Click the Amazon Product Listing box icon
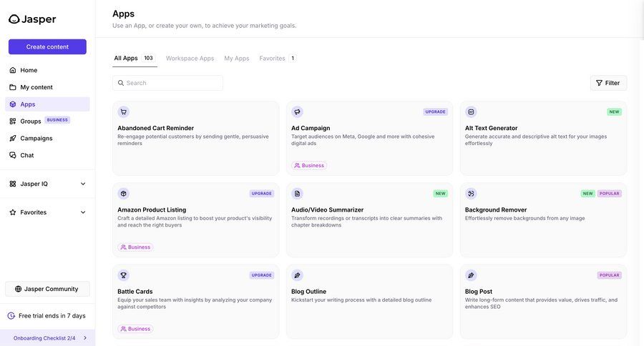This screenshot has width=644, height=346. coord(124,193)
